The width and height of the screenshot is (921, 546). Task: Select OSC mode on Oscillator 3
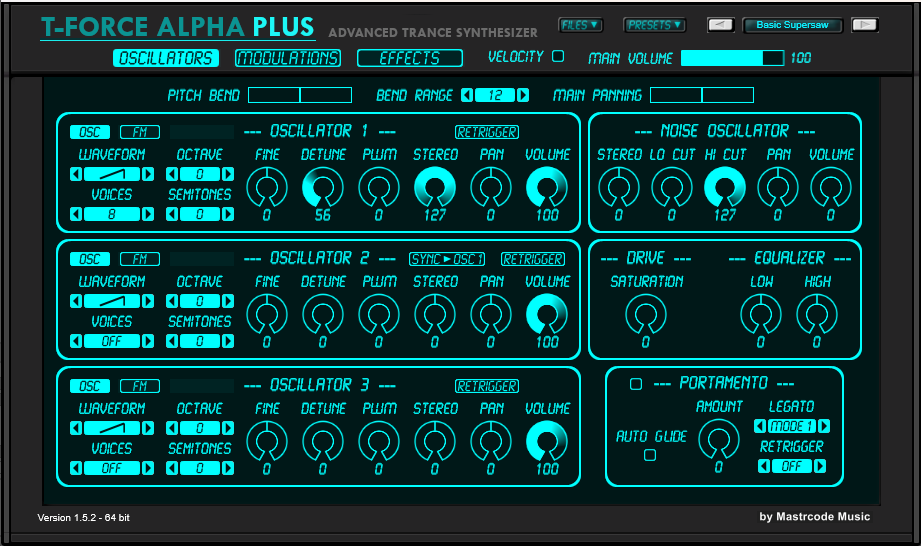pyautogui.click(x=90, y=386)
